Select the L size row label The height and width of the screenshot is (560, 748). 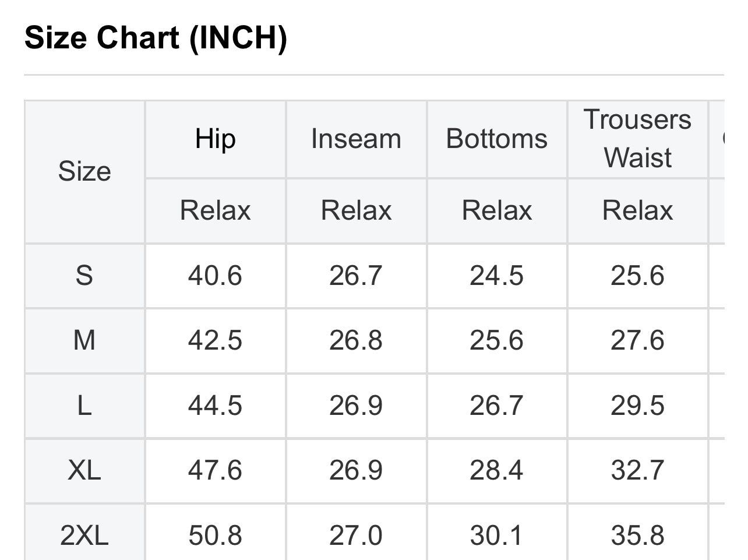84,406
